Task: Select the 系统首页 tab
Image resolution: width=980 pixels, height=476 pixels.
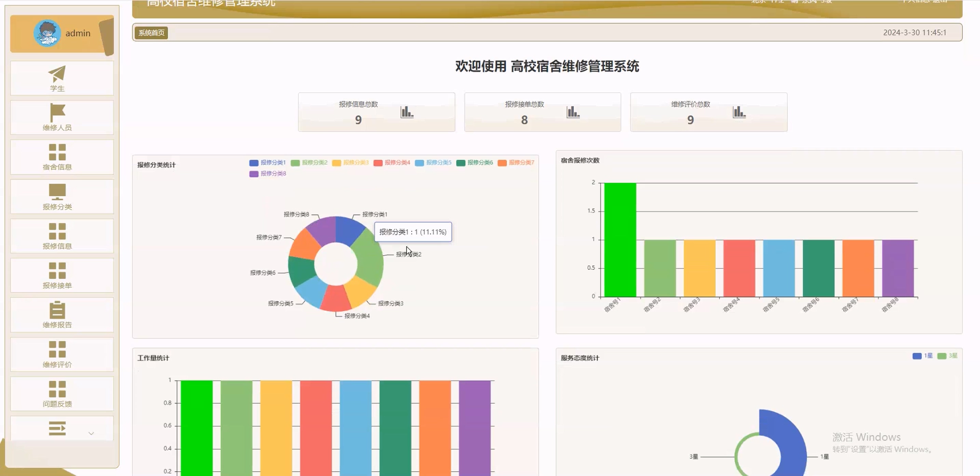Action: click(x=151, y=33)
